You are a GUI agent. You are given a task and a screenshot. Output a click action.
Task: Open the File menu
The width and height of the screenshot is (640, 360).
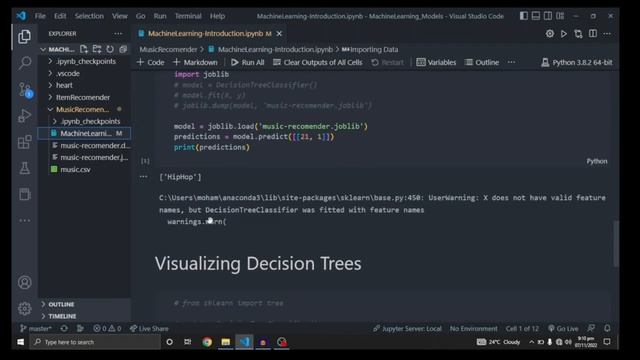(40, 16)
